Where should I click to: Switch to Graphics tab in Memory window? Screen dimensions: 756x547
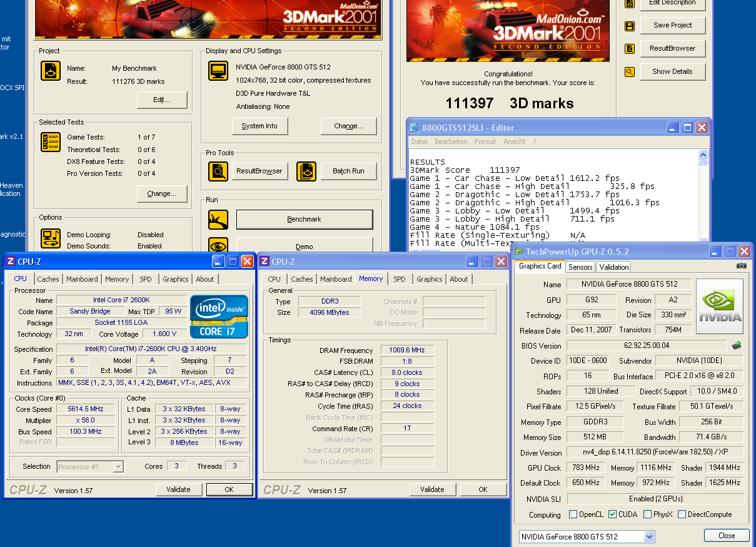[x=430, y=279]
